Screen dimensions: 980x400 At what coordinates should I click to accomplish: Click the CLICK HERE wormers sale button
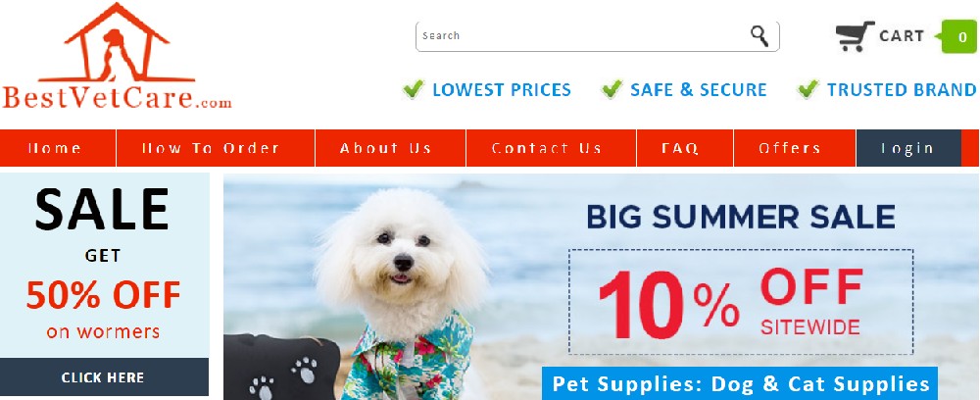click(x=104, y=376)
